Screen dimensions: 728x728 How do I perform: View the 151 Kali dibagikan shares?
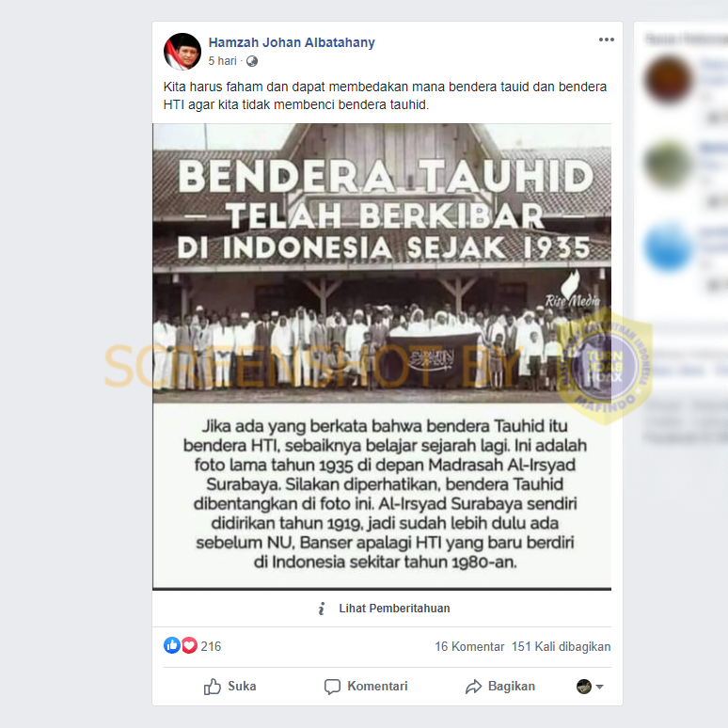pos(561,647)
